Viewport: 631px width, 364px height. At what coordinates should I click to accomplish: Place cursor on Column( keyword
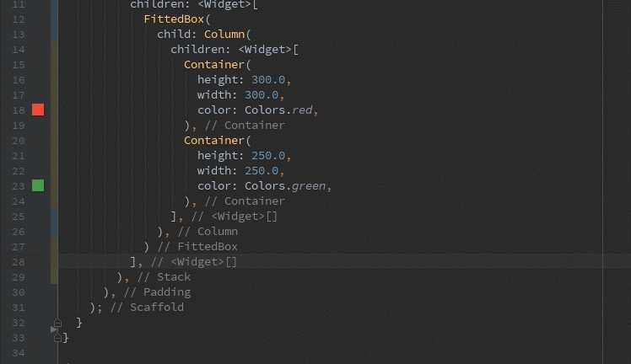click(228, 35)
